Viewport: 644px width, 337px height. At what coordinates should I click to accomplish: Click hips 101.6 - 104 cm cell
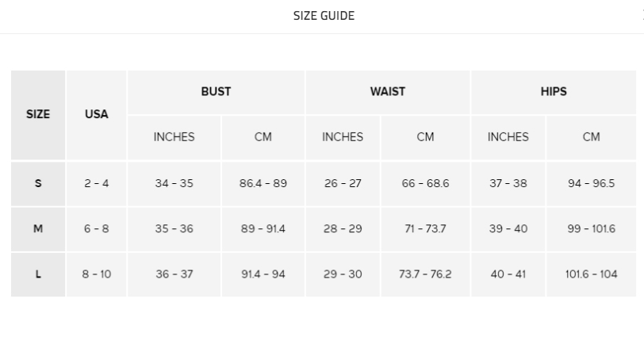(592, 274)
